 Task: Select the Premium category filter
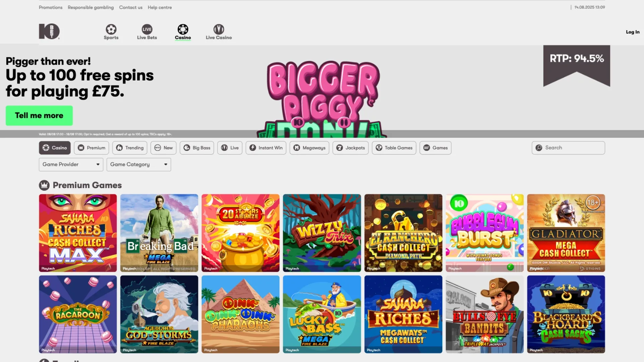pyautogui.click(x=91, y=148)
